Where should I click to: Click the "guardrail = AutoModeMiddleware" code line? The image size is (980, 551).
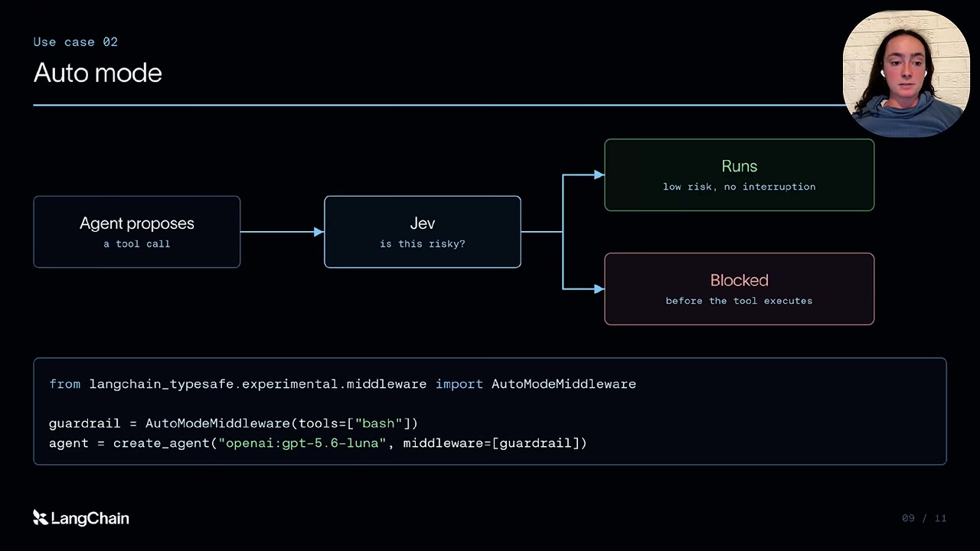click(234, 423)
